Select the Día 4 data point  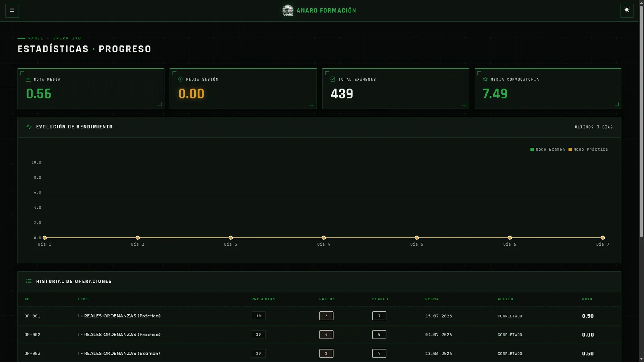click(x=324, y=238)
